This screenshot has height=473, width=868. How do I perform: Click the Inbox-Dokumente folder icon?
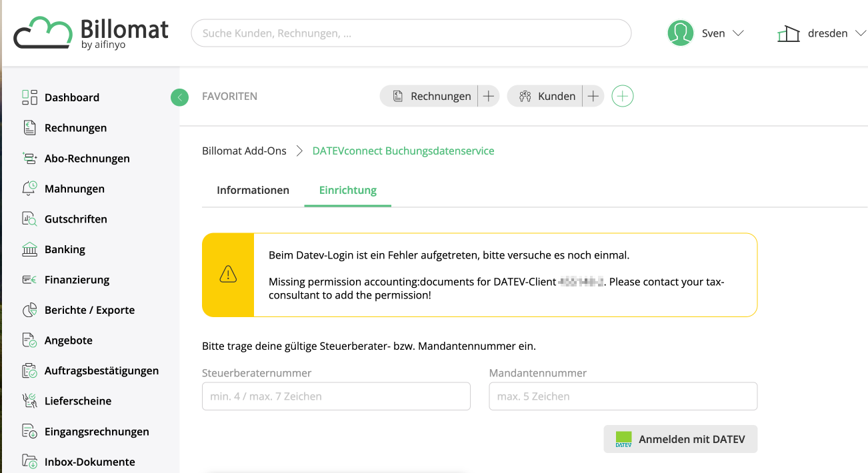[29, 461]
